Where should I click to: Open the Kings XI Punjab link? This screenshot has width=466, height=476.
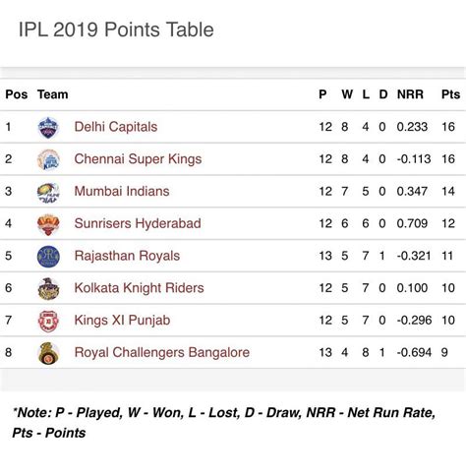click(122, 321)
